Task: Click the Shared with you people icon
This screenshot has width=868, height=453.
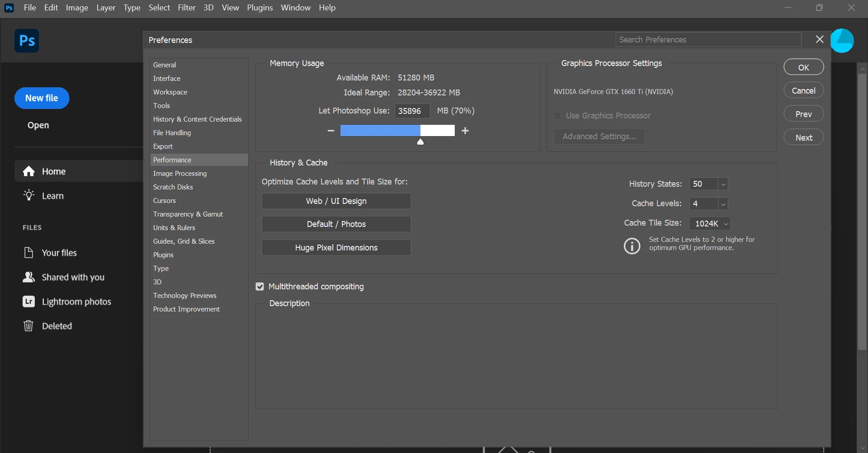Action: pyautogui.click(x=28, y=277)
